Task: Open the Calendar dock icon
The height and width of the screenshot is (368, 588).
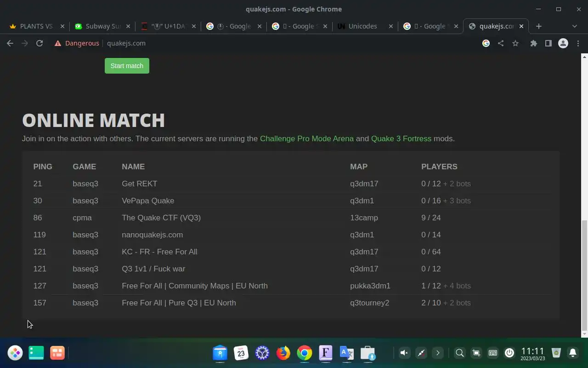Action: click(241, 353)
